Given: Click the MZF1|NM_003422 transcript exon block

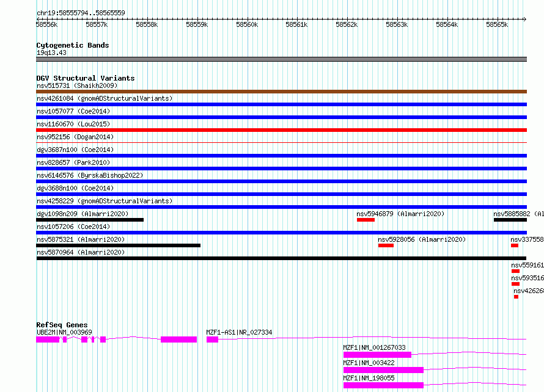Looking at the screenshot, I should (383, 370).
